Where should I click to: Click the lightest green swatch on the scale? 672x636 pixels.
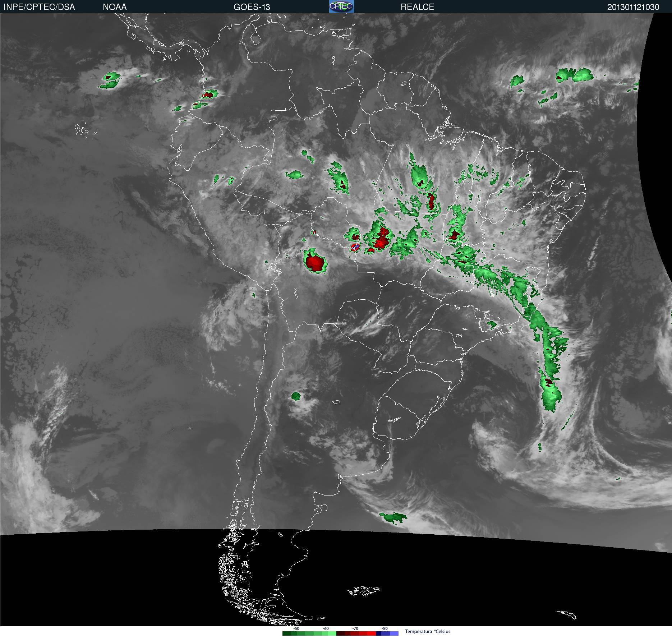(332, 633)
